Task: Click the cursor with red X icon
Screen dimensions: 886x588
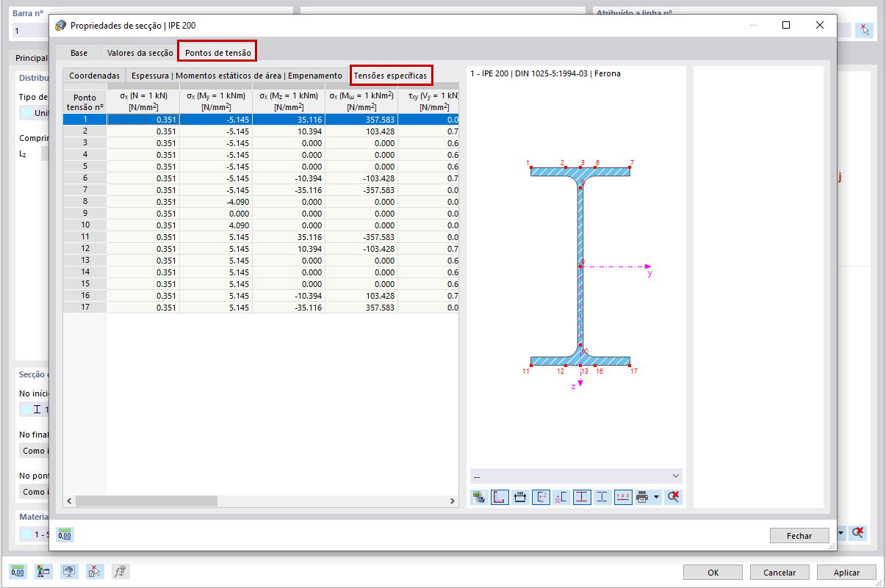Action: [95, 572]
